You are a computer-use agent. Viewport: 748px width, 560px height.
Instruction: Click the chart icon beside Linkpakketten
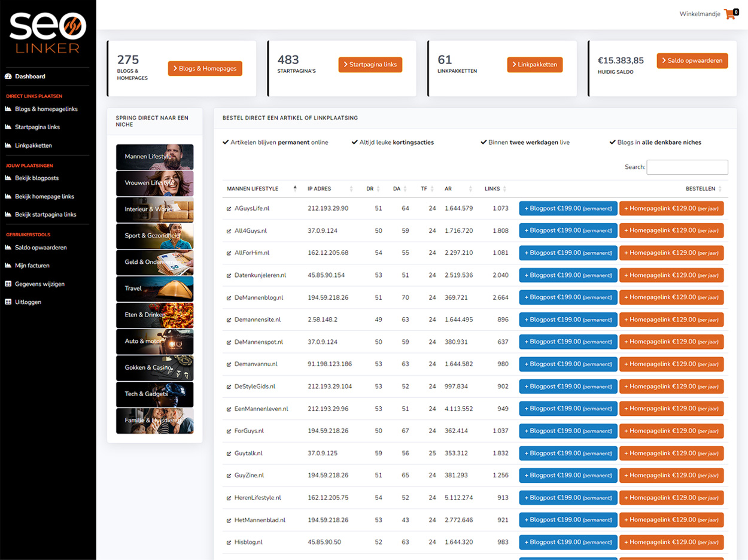coord(8,145)
